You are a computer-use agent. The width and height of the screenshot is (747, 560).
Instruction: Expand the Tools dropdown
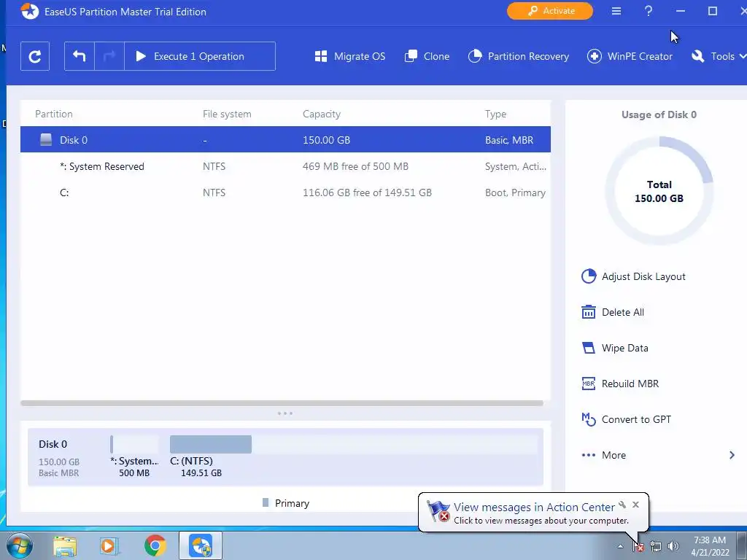tap(719, 56)
